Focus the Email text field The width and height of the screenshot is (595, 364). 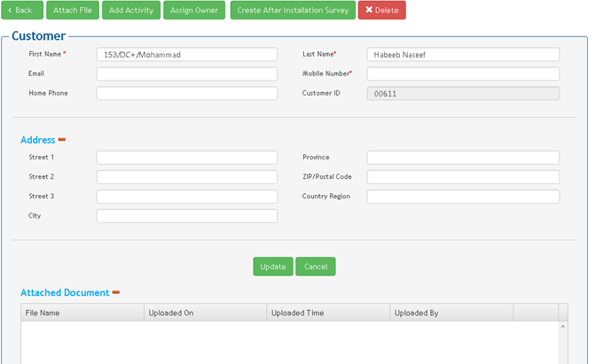(186, 74)
